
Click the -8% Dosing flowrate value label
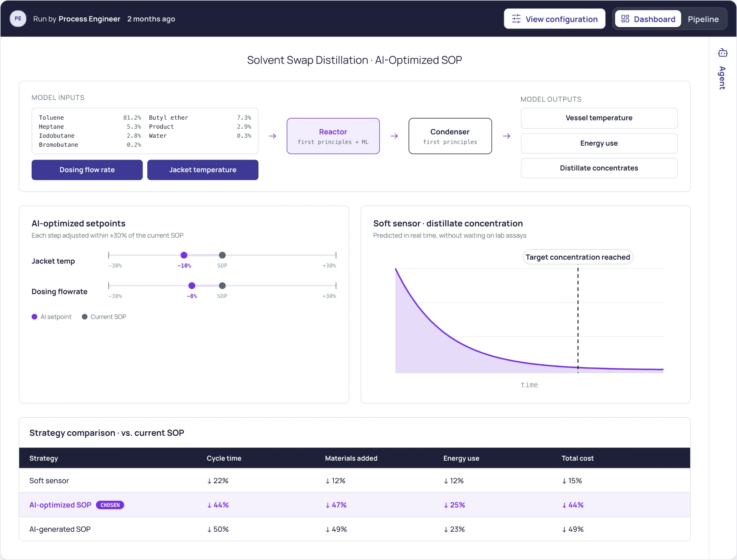[x=192, y=296]
